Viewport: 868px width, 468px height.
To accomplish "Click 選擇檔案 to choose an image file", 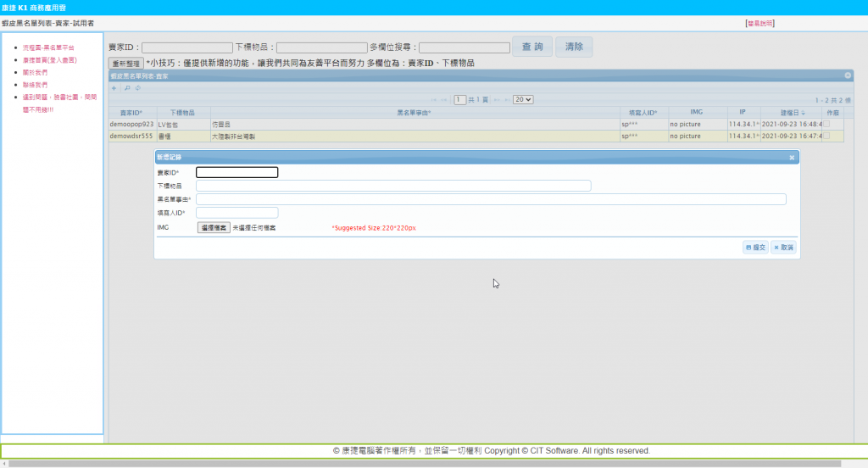I will click(x=214, y=227).
